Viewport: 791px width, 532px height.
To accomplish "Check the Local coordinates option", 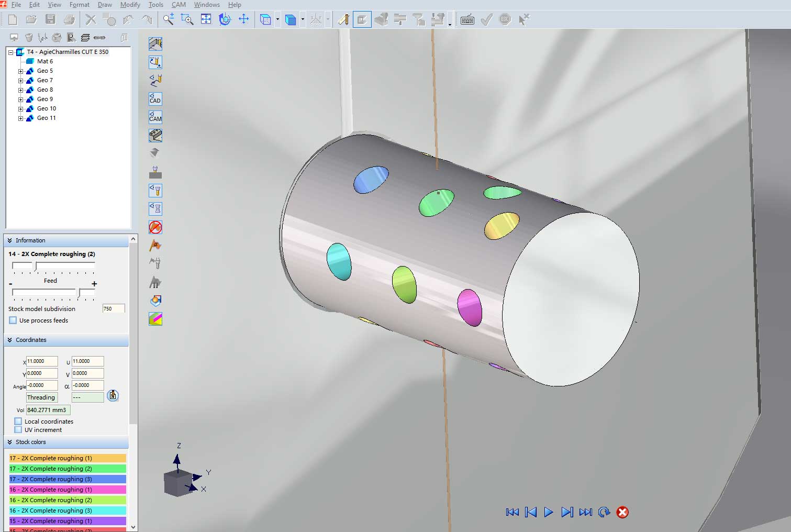I will tap(18, 422).
